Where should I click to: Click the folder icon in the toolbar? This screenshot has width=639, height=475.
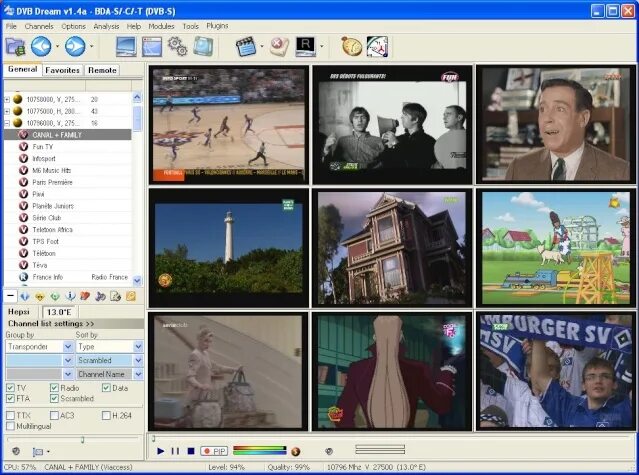(15, 47)
